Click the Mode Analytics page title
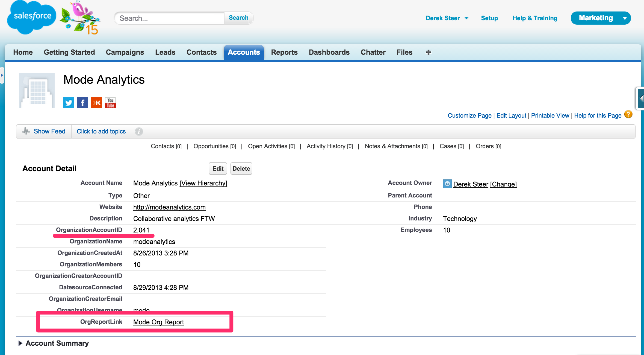 104,80
